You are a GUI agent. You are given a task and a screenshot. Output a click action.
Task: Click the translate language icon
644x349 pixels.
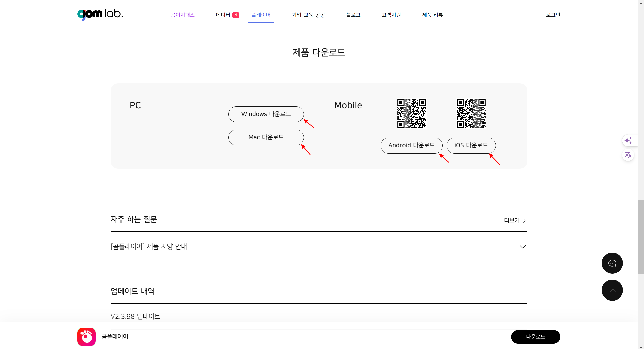(628, 155)
